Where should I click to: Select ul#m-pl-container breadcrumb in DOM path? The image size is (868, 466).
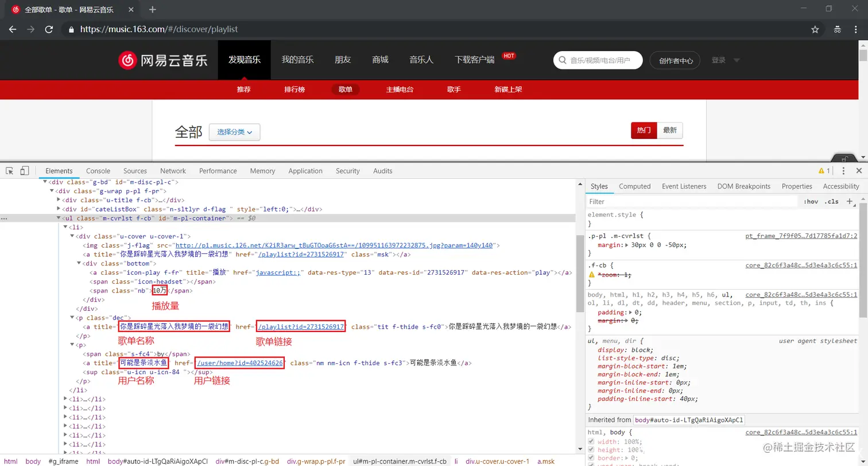[400, 461]
